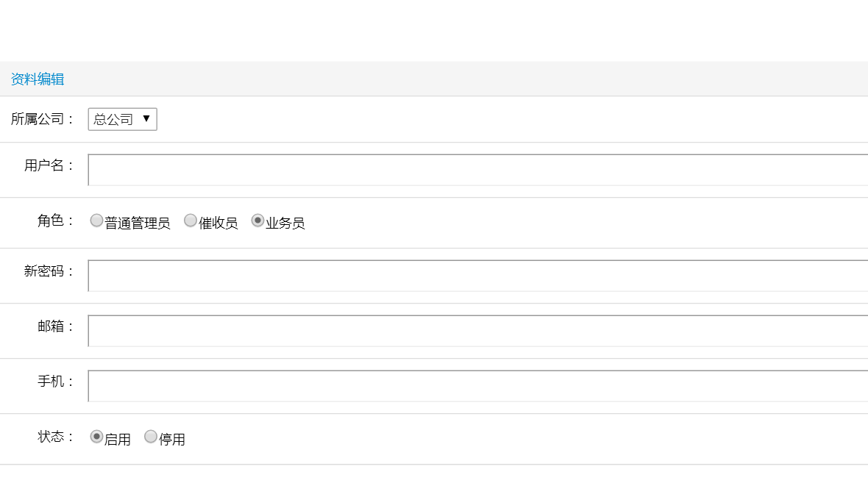Set status to 启用 radio button
The width and height of the screenshot is (868, 494).
tap(96, 437)
